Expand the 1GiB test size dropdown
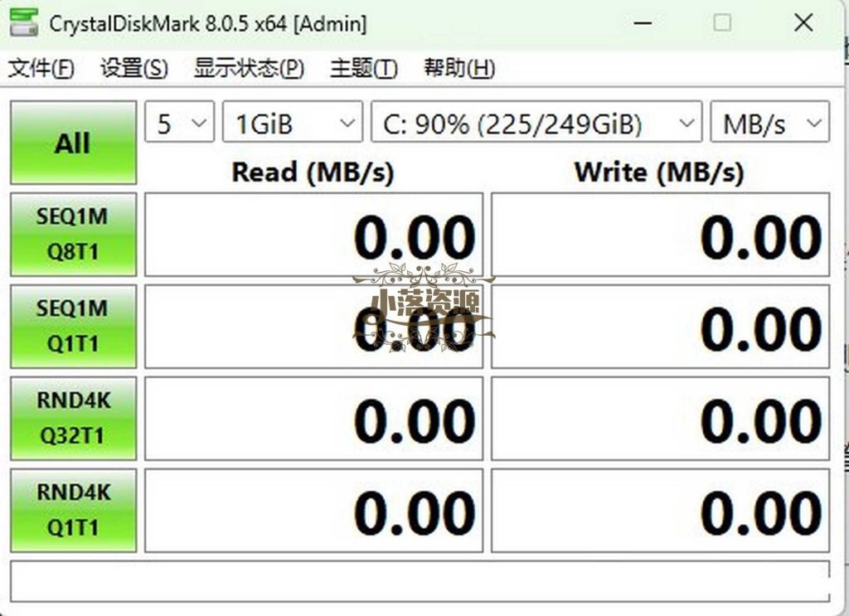 click(293, 123)
